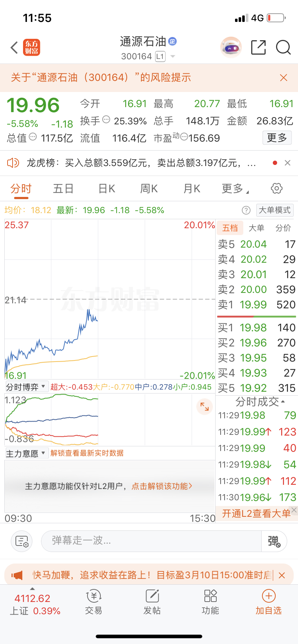Tap the back arrow icon
The height and width of the screenshot is (644, 298).
coord(14,48)
